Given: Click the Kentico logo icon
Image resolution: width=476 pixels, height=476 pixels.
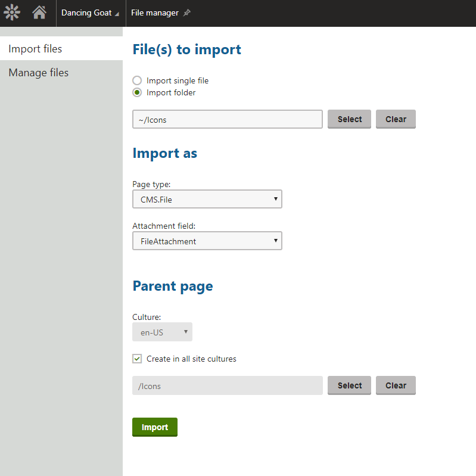Looking at the screenshot, I should coord(12,13).
